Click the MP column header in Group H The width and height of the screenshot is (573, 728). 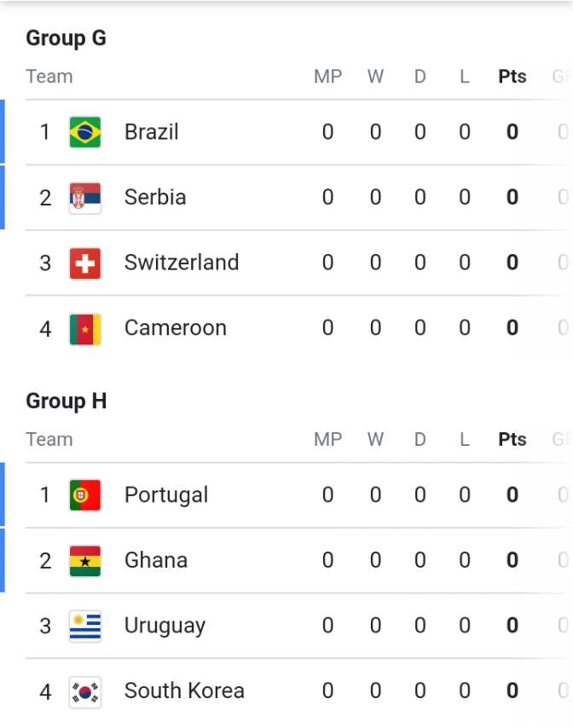click(x=327, y=439)
